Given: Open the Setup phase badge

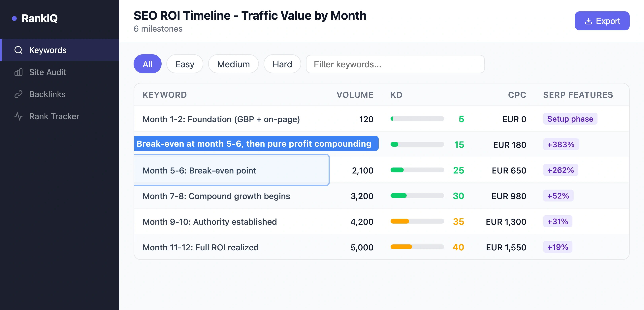Looking at the screenshot, I should click(x=570, y=119).
